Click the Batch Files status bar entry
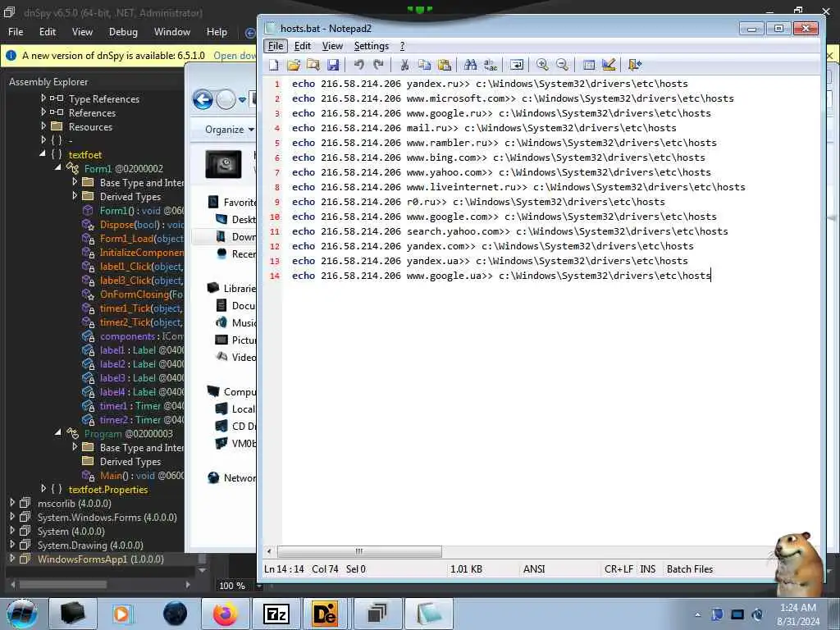Screen dimensions: 840x630 [x=689, y=569]
